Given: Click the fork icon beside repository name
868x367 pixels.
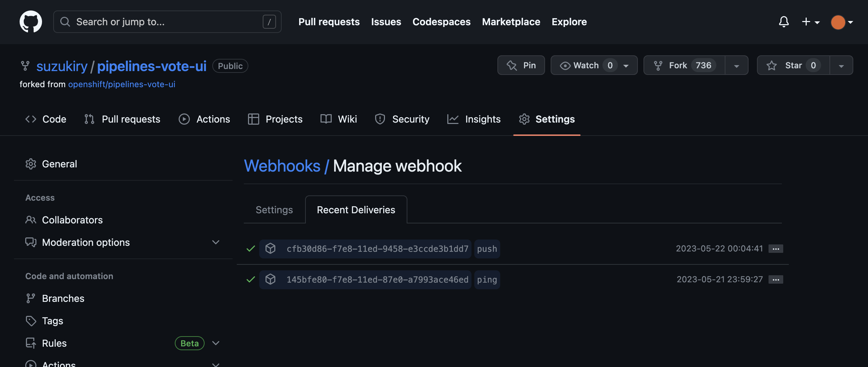Looking at the screenshot, I should point(25,66).
